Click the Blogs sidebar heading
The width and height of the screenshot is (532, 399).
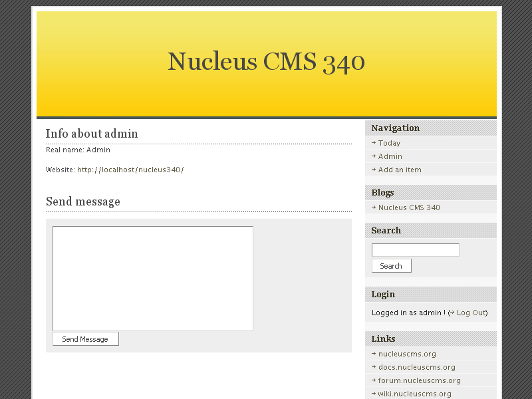click(x=383, y=193)
